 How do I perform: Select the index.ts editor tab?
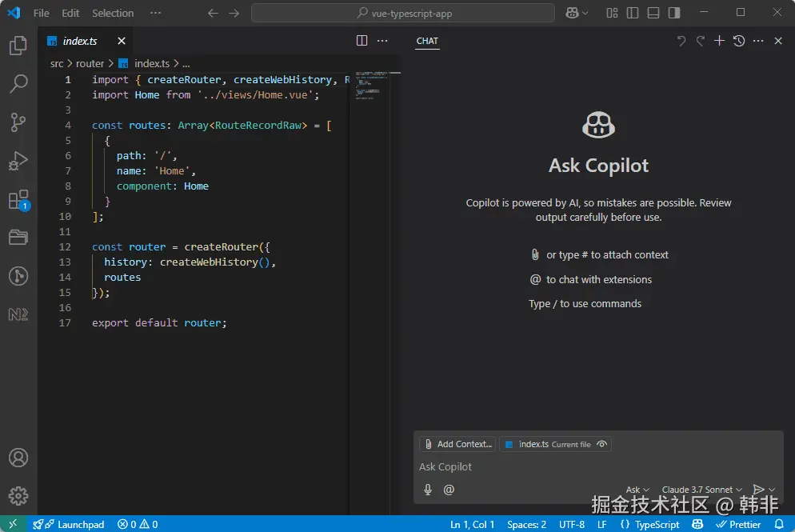click(80, 41)
